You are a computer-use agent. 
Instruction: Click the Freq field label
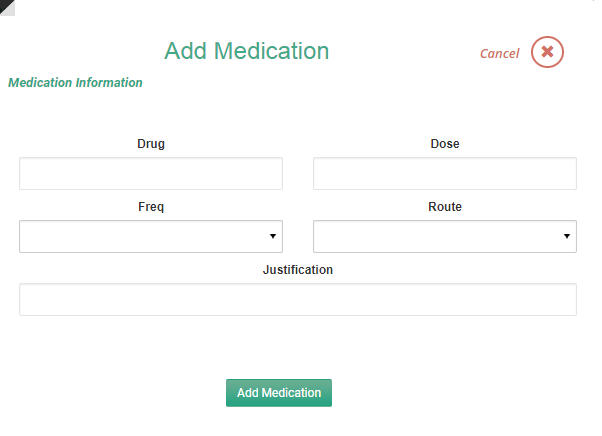tap(151, 206)
